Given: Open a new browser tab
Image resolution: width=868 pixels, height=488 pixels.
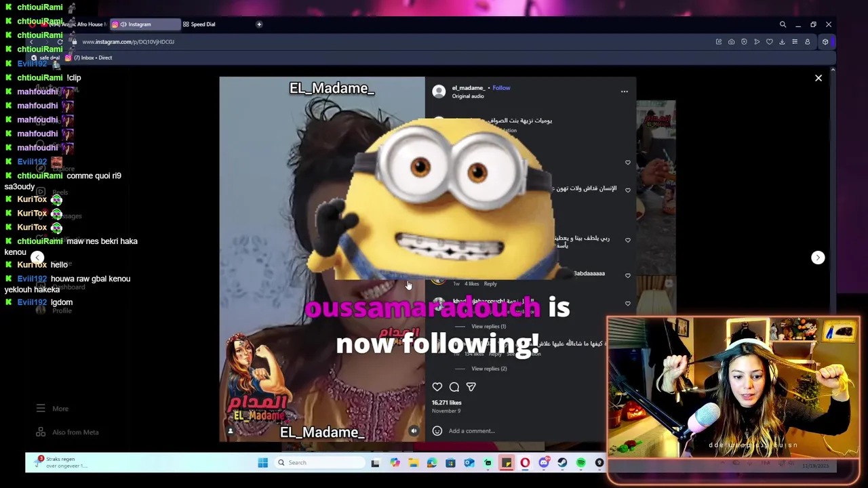Looking at the screenshot, I should tap(259, 24).
